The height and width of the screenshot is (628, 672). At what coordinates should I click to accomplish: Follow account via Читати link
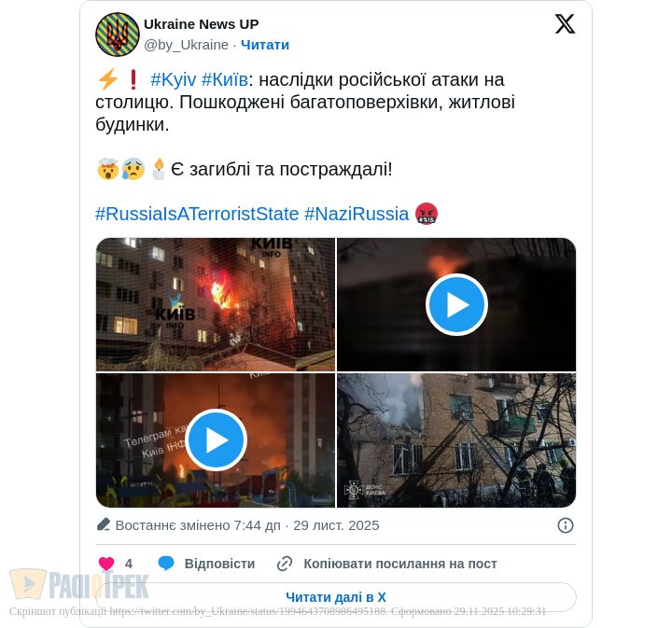coord(265,45)
